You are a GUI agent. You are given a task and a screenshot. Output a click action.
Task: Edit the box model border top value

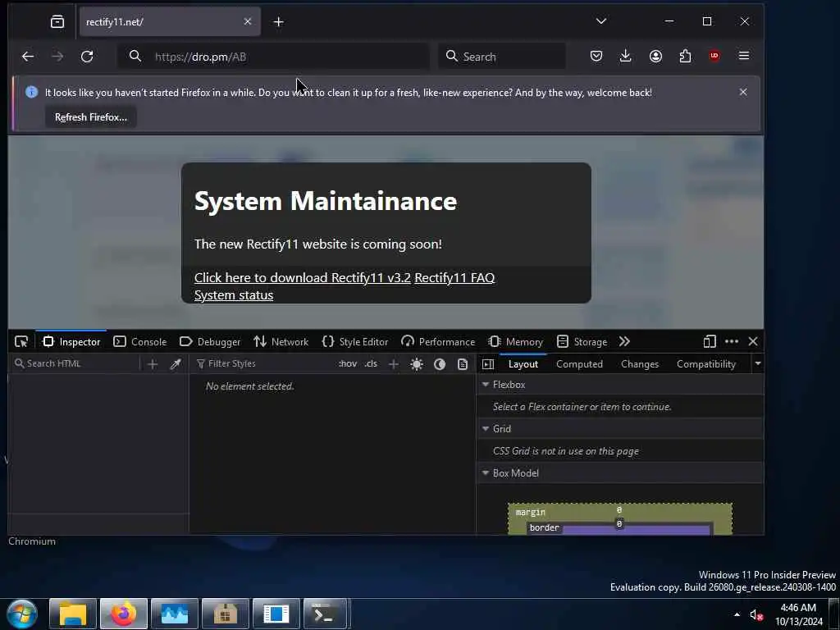(619, 524)
